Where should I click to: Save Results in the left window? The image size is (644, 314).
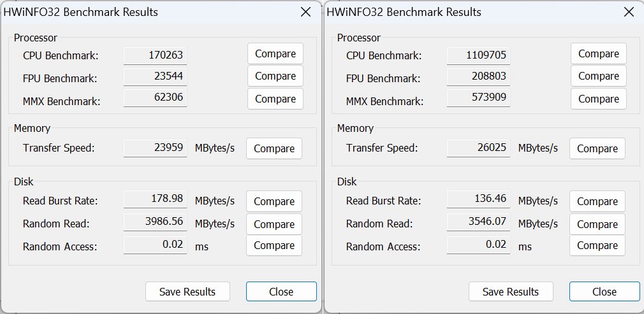point(187,292)
